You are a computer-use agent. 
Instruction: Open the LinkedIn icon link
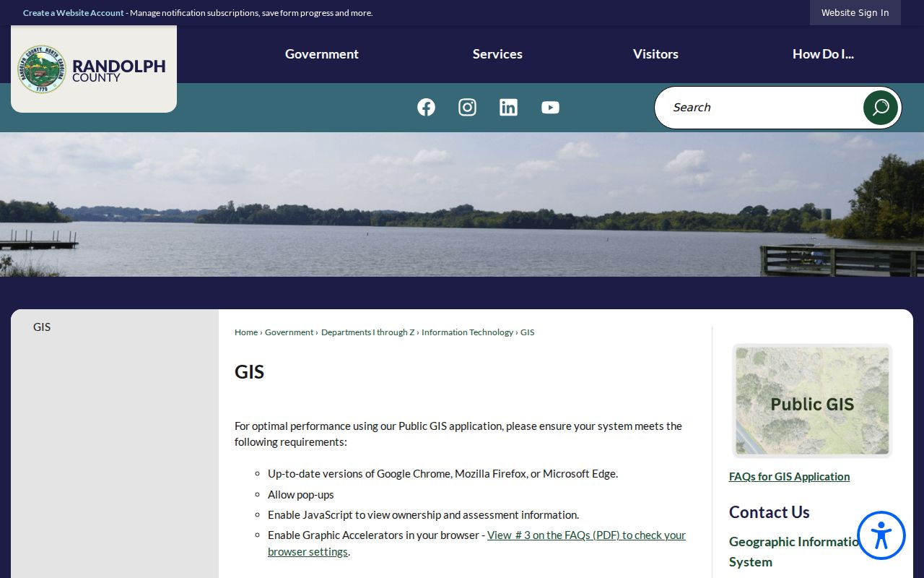(508, 108)
